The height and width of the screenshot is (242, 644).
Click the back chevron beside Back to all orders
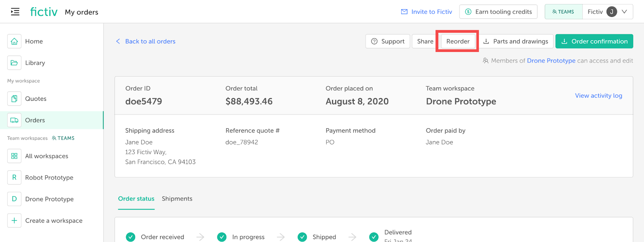coord(118,41)
